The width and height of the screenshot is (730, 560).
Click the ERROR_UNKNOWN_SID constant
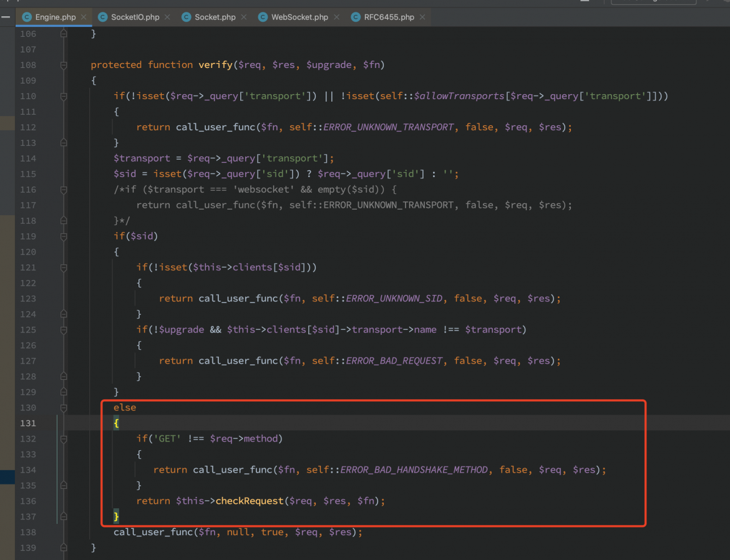394,298
